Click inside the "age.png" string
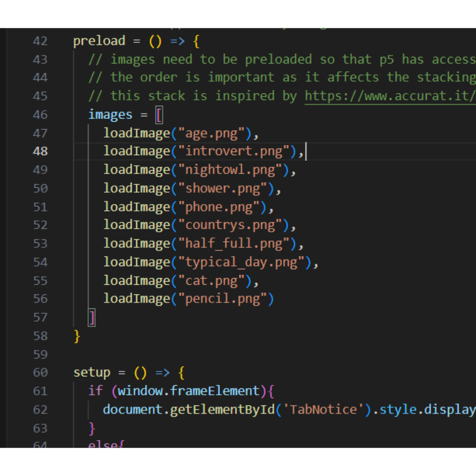This screenshot has width=476, height=476. pyautogui.click(x=211, y=133)
